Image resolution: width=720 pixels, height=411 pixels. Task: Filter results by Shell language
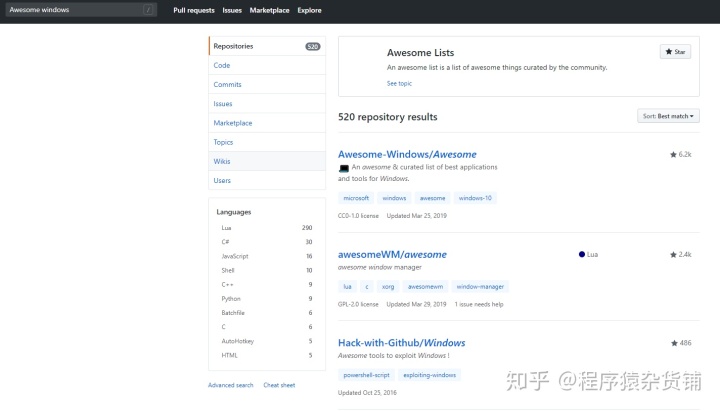(x=267, y=270)
